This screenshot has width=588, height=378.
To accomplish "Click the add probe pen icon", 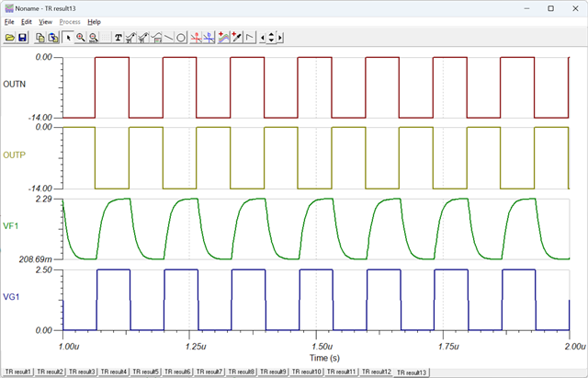I will point(236,38).
